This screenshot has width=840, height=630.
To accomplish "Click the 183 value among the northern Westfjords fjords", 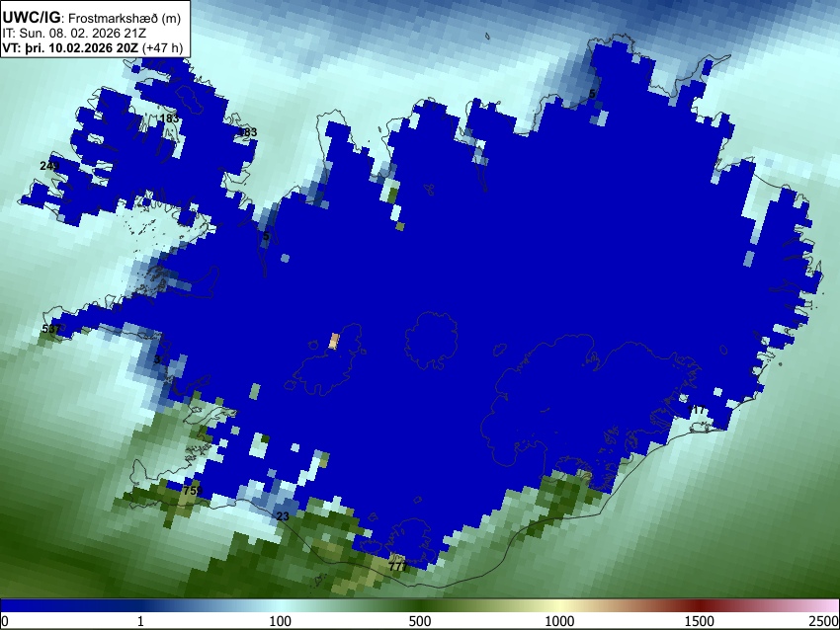I will [x=169, y=118].
